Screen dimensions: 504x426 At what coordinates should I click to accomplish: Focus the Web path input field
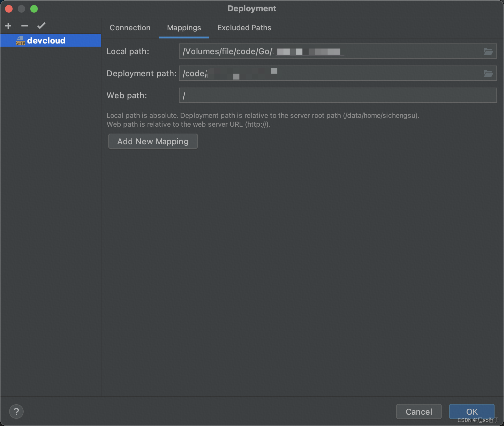point(338,95)
